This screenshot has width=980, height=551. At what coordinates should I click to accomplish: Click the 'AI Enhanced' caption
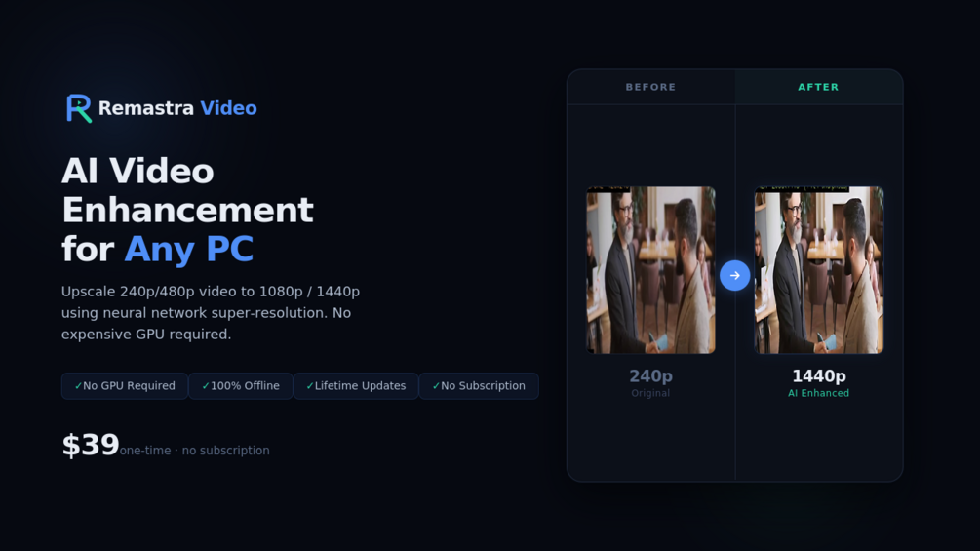click(x=819, y=393)
